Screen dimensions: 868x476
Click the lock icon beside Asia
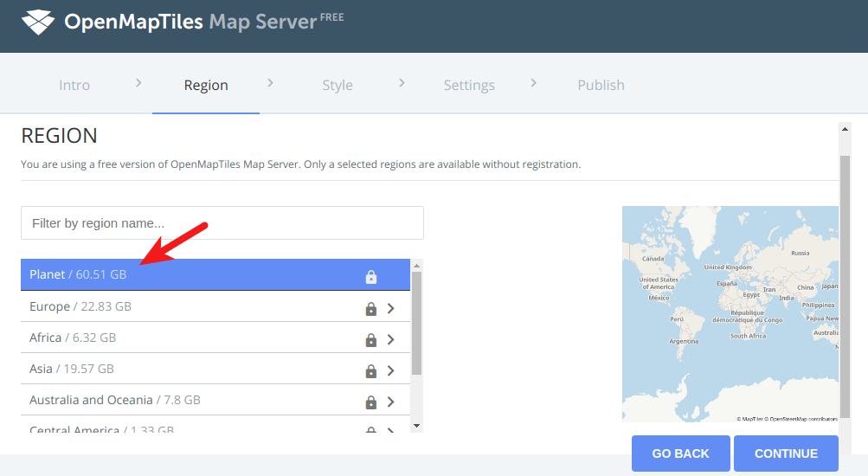pyautogui.click(x=371, y=370)
